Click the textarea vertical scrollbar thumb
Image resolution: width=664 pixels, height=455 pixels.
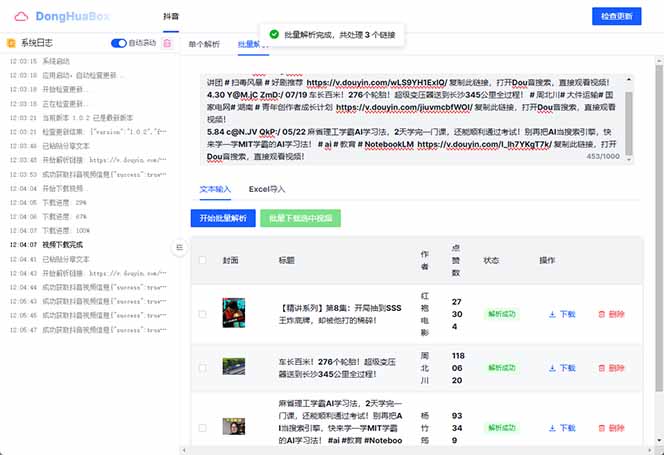click(629, 123)
